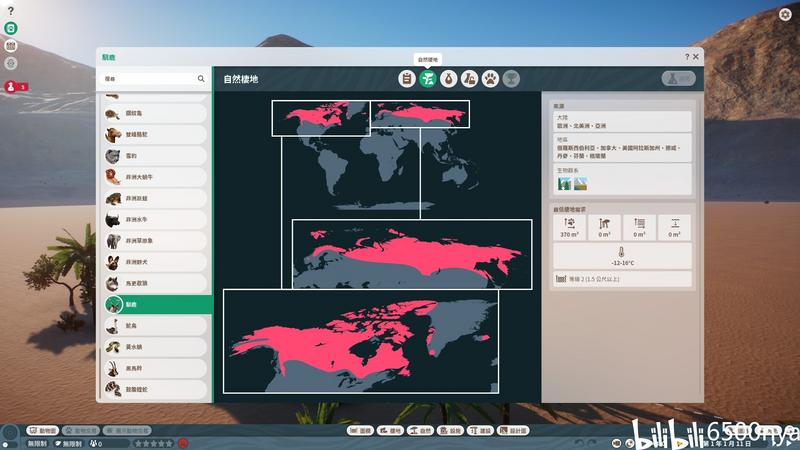The width and height of the screenshot is (800, 450).
Task: Click the tundra mountain biome thumbnail
Action: [x=581, y=184]
